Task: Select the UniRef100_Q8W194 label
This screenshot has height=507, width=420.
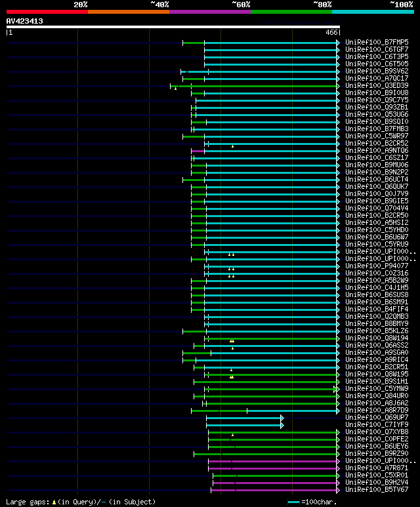Action: pyautogui.click(x=377, y=338)
